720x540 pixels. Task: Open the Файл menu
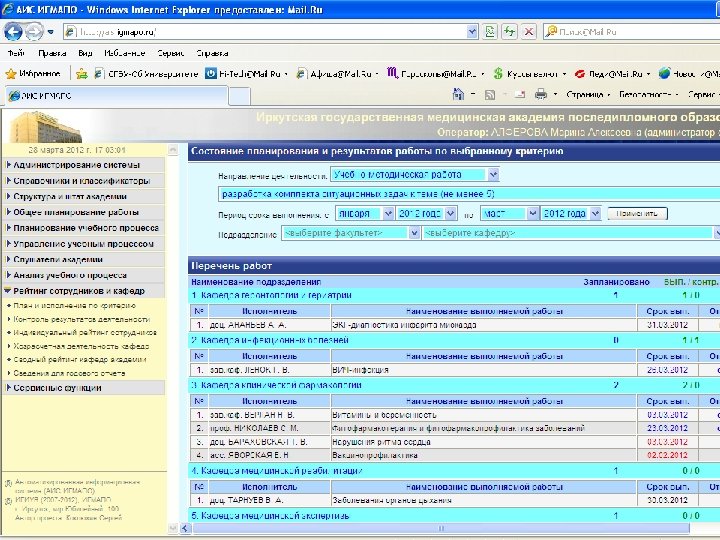(16, 53)
